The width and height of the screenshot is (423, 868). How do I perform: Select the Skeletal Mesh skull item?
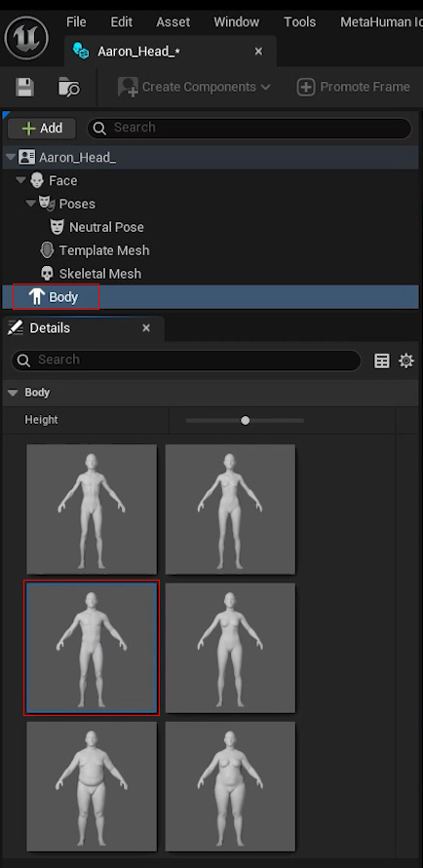(91, 274)
